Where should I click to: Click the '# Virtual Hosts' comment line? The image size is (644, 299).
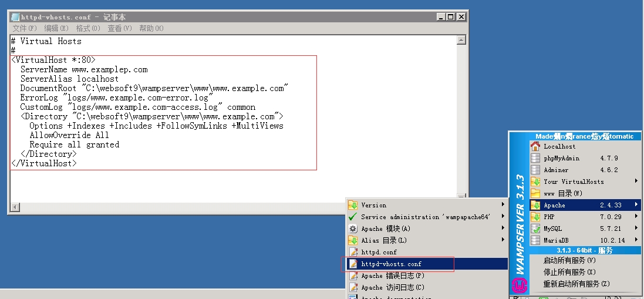pos(46,41)
